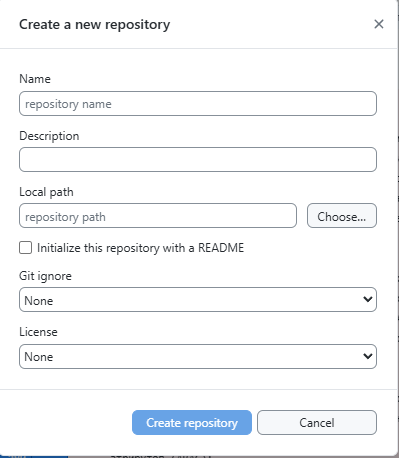The image size is (399, 458).
Task: Click the License label text
Action: coord(38,332)
